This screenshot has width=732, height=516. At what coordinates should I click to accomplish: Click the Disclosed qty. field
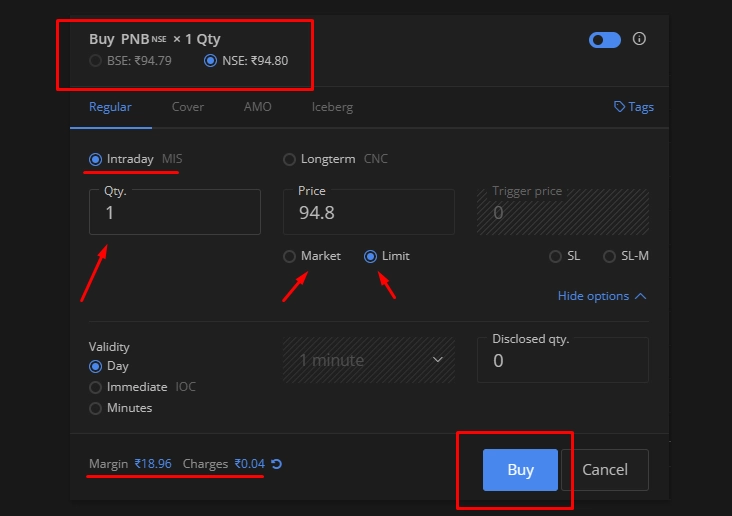coord(563,360)
